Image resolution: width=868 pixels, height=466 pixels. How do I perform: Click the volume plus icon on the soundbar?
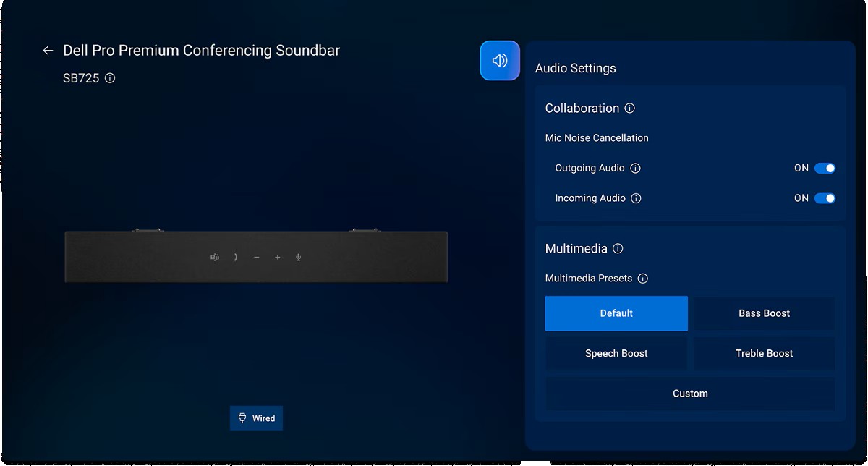tap(277, 256)
